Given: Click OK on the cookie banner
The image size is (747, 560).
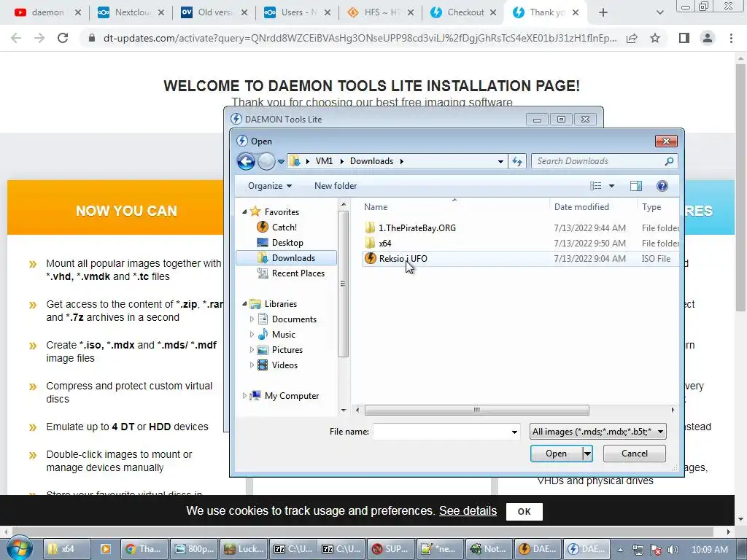Looking at the screenshot, I should coord(524,511).
